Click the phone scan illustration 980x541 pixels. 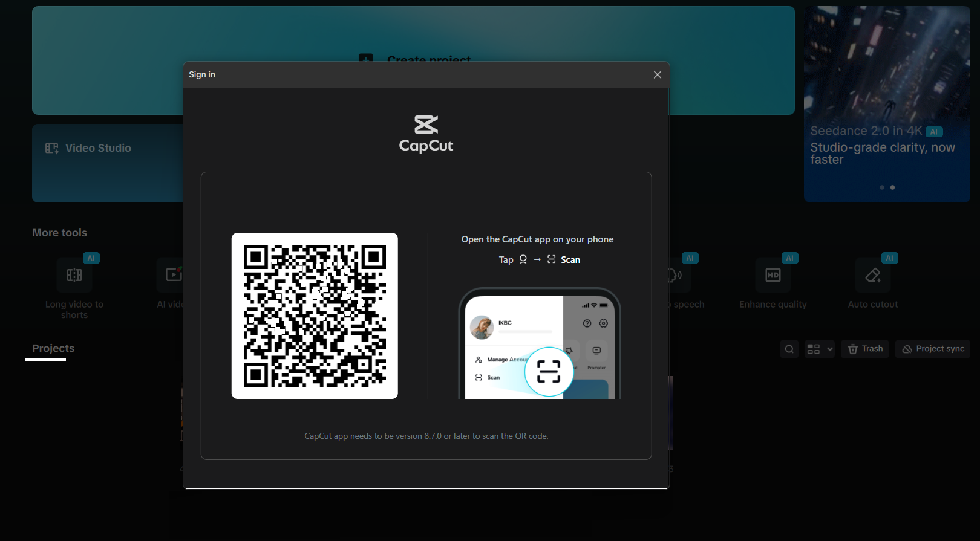click(540, 343)
